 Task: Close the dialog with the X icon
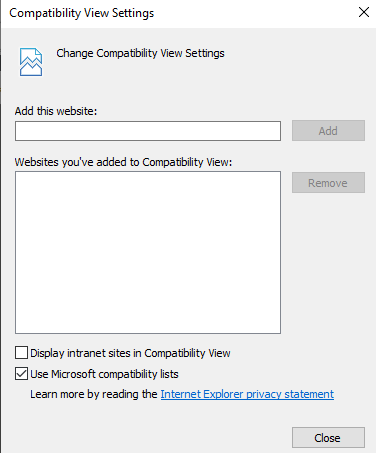point(364,12)
